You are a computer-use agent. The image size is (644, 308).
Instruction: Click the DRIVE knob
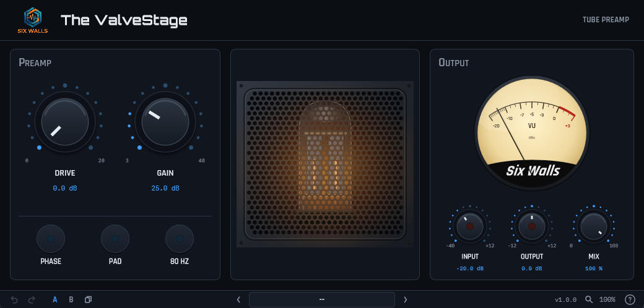[x=65, y=122]
